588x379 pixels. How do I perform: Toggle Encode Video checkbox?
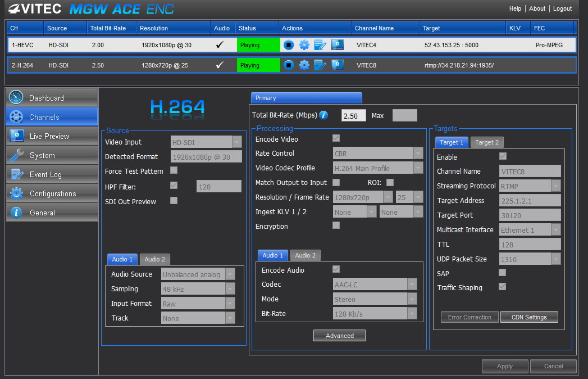point(336,138)
